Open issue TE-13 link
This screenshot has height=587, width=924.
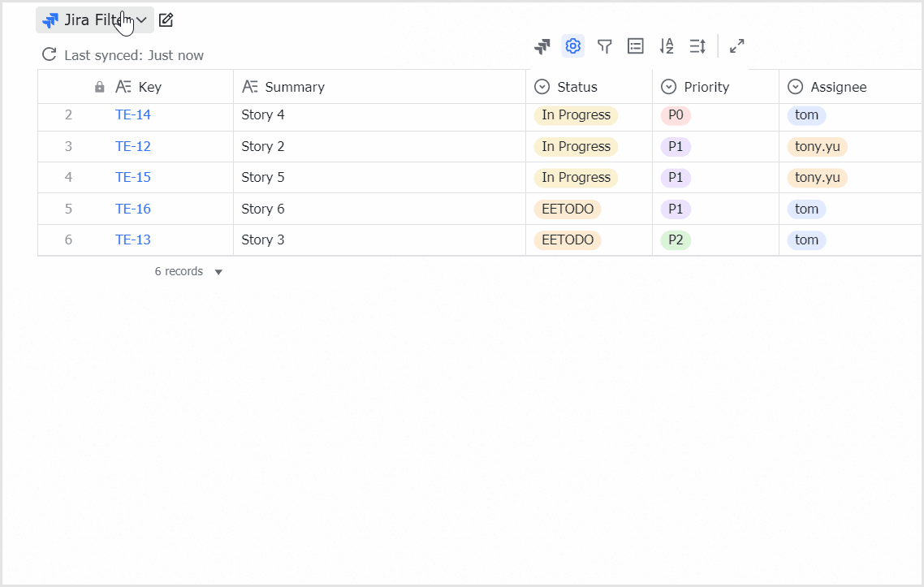[132, 240]
